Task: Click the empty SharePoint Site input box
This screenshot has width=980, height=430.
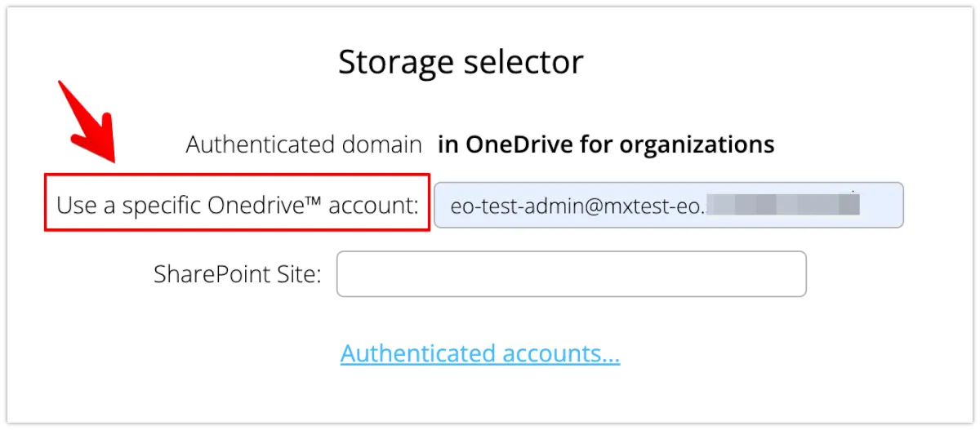Action: click(571, 274)
